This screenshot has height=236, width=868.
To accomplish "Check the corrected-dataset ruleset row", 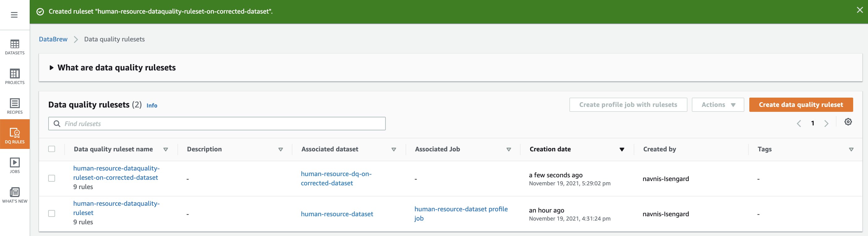I will 52,178.
